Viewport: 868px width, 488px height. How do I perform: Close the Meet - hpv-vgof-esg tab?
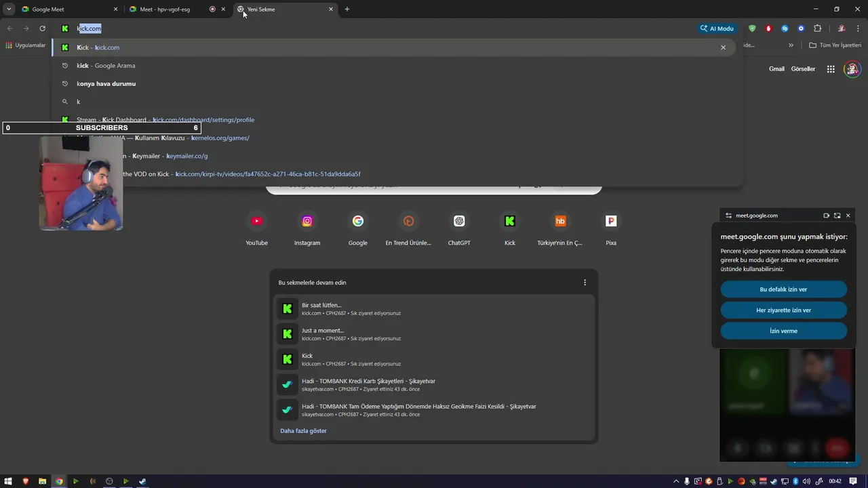(x=223, y=9)
